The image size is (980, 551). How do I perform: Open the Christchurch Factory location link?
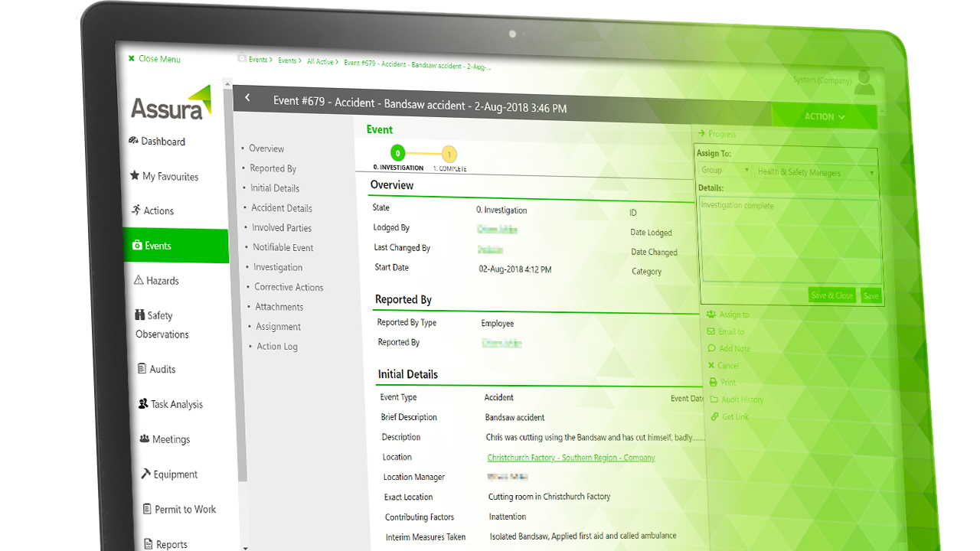tap(571, 458)
